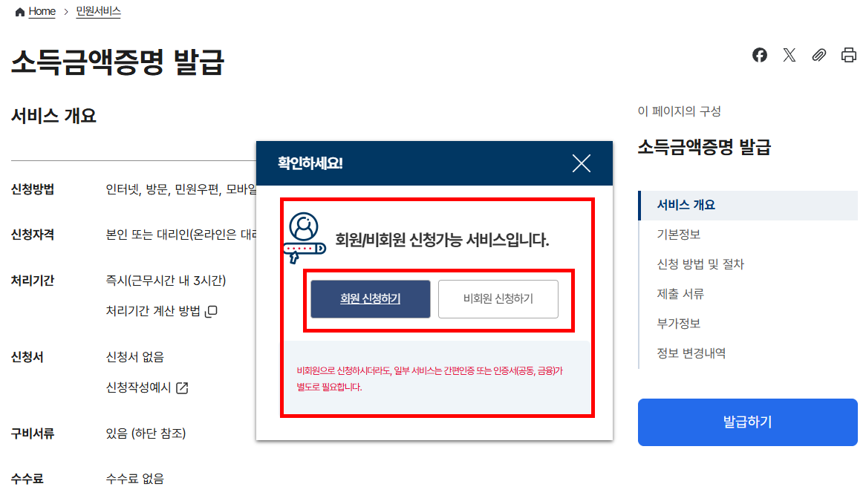
Task: Copy page link with paperclip icon
Action: 819,55
